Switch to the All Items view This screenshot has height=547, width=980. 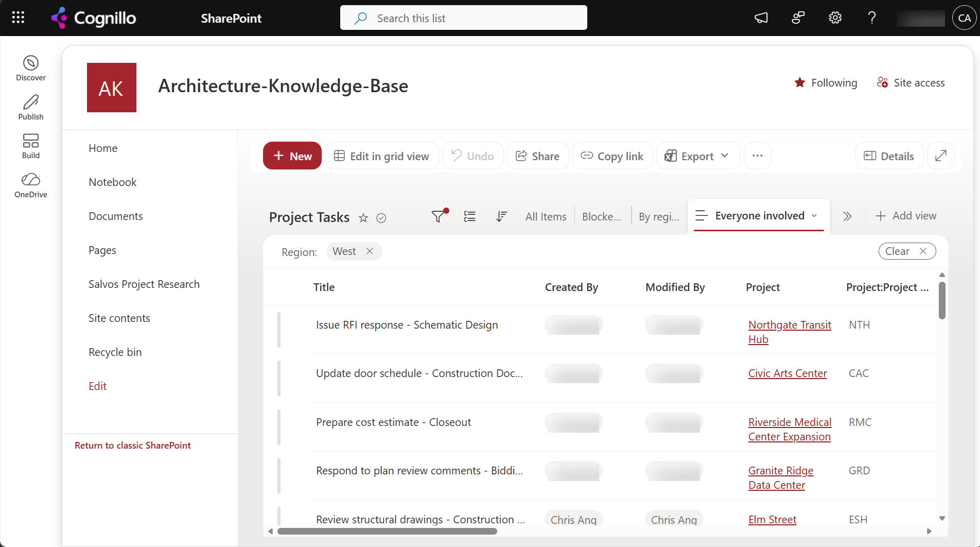(546, 217)
